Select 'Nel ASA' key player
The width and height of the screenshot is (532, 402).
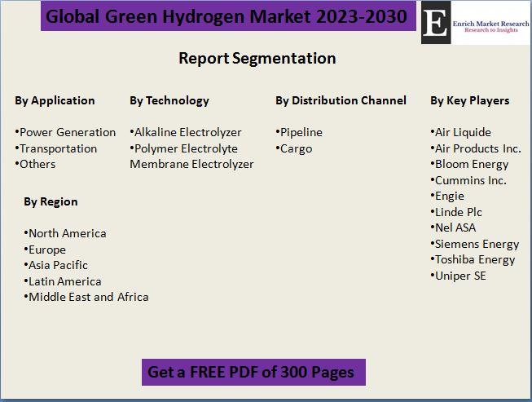point(453,228)
